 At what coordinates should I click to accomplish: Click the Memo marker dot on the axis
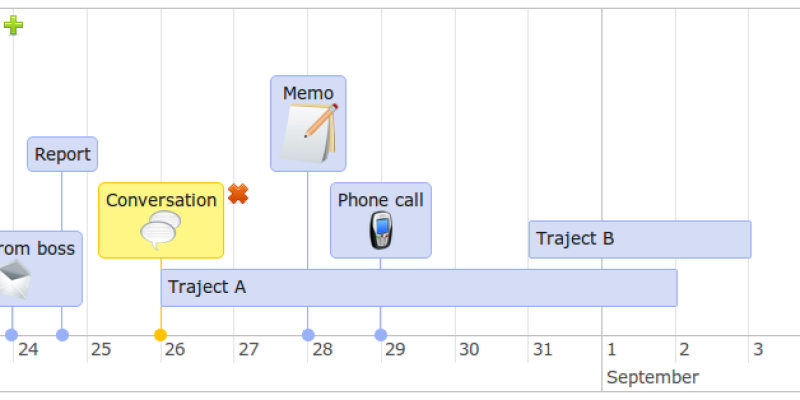tap(308, 335)
